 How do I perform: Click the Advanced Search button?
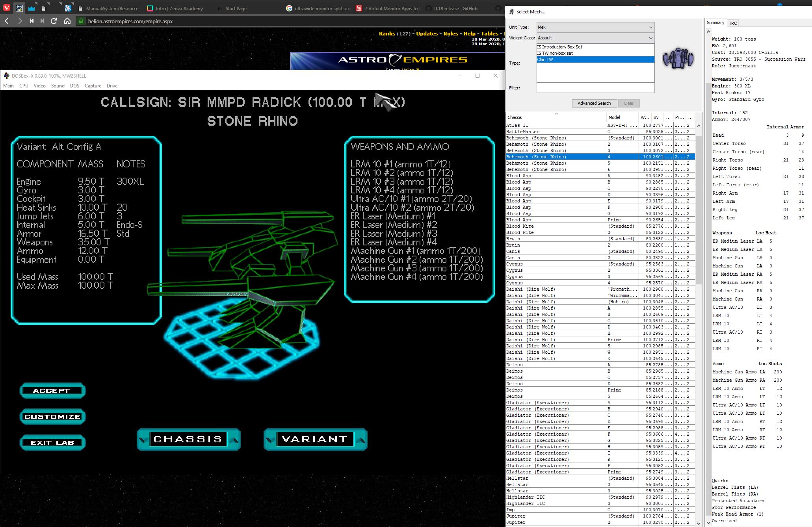click(x=594, y=103)
